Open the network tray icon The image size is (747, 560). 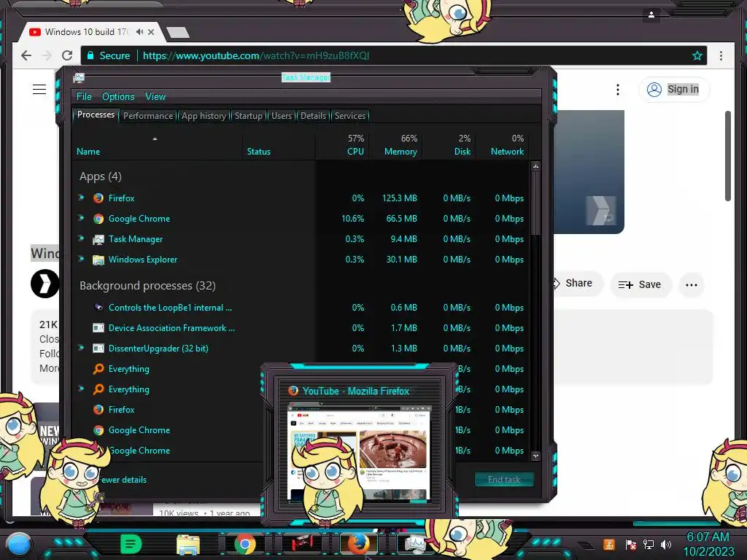click(649, 544)
